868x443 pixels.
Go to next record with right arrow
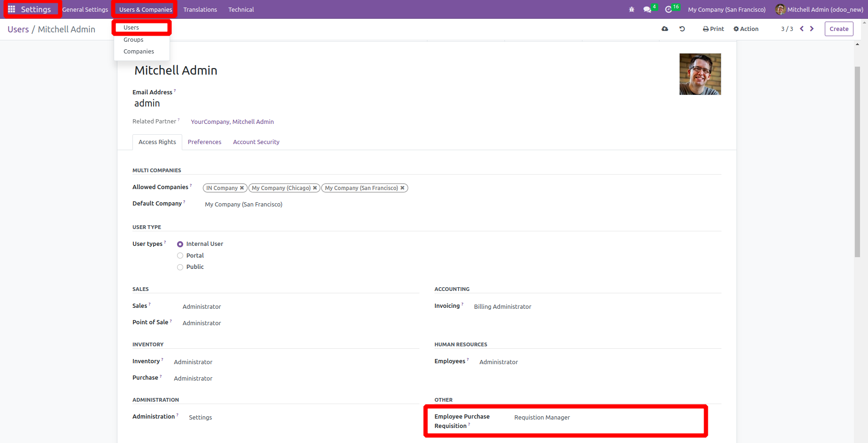click(x=812, y=29)
